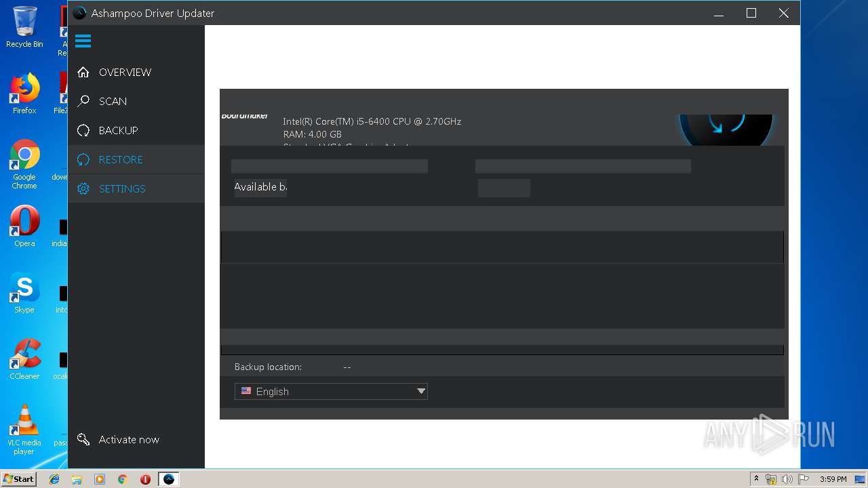Open the Recycle Bin desktop icon
The height and width of the screenshot is (488, 868).
point(24,27)
